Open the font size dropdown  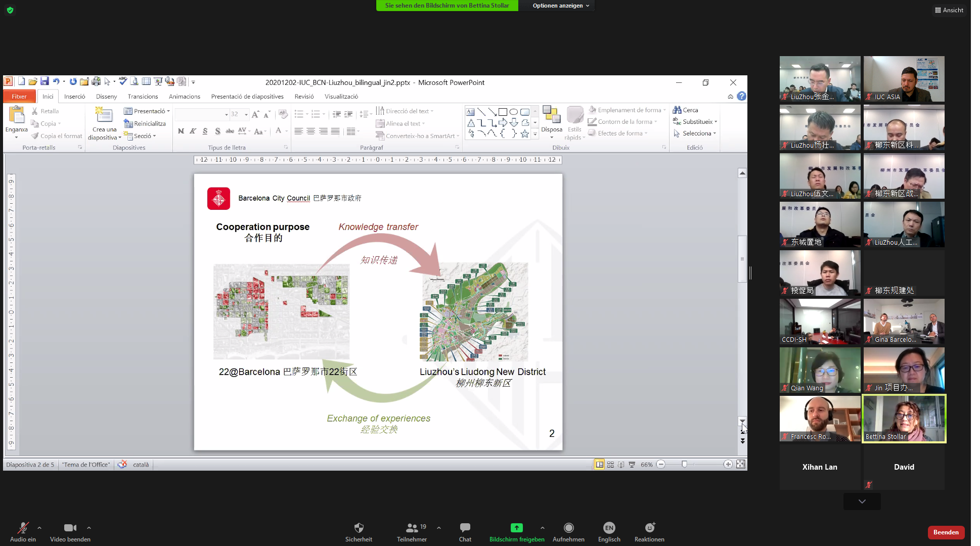click(245, 114)
